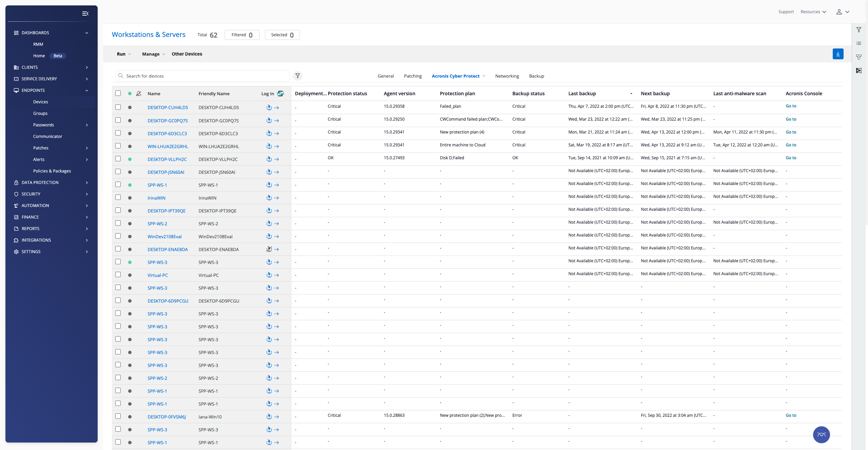
Task: Open the filter funnel next to search
Action: [x=297, y=76]
